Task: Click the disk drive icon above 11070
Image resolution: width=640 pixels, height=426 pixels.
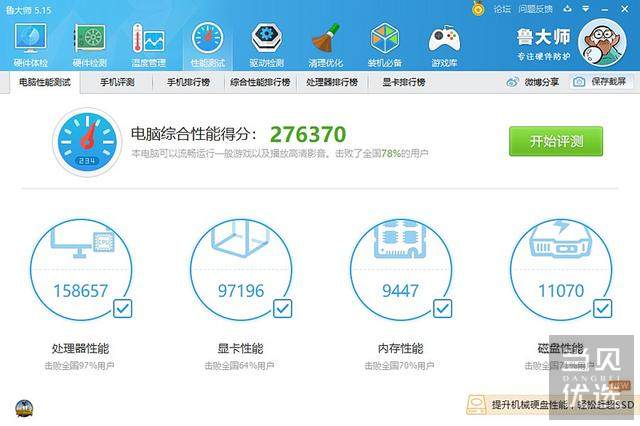Action: (560, 240)
